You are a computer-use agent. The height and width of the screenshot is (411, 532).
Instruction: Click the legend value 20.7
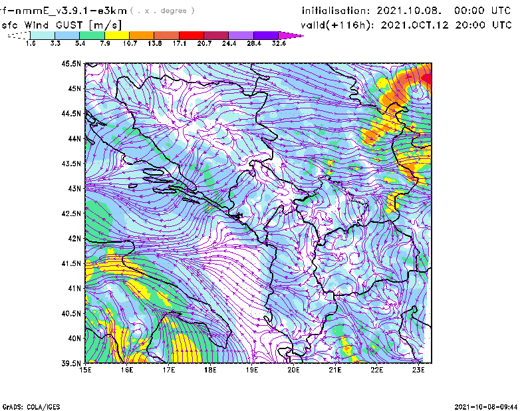(x=204, y=43)
